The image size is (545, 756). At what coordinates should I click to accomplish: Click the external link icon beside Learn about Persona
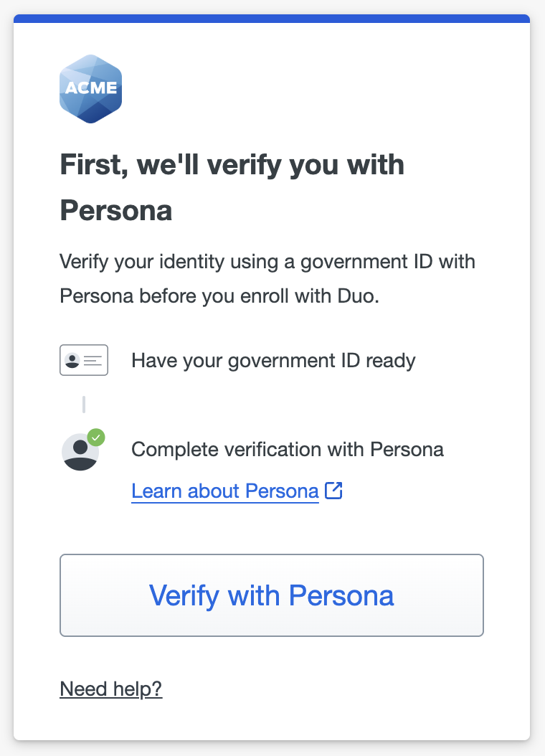click(333, 491)
